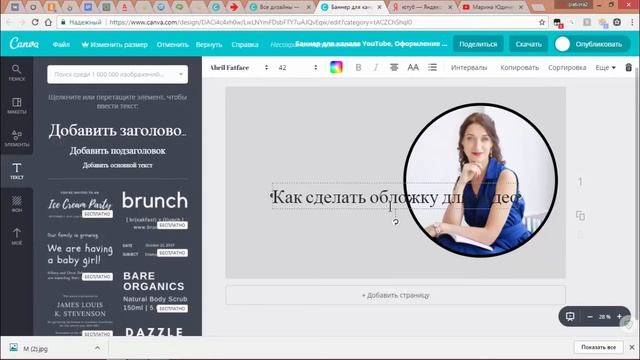Viewport: 640px width, 360px height.
Task: Add body text with Добавить основной текст
Action: tap(118, 165)
